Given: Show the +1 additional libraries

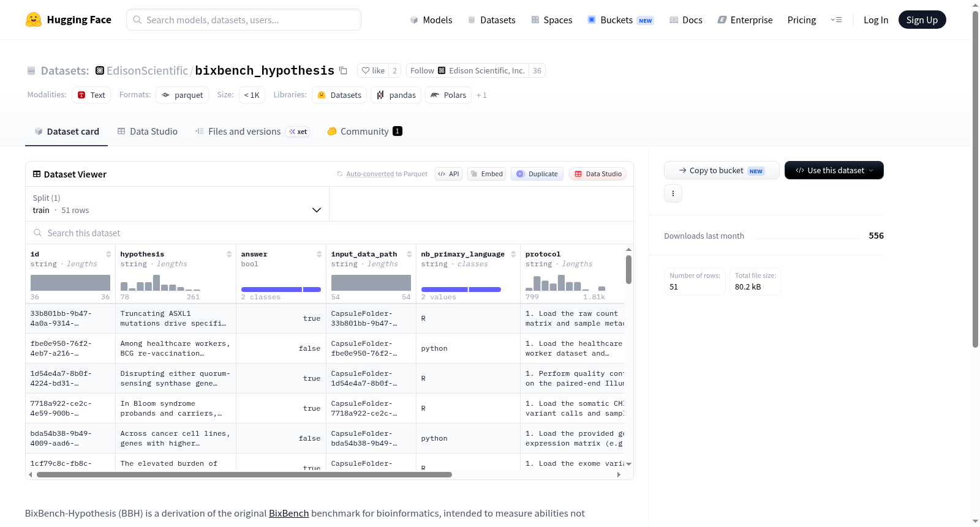Looking at the screenshot, I should pyautogui.click(x=481, y=95).
